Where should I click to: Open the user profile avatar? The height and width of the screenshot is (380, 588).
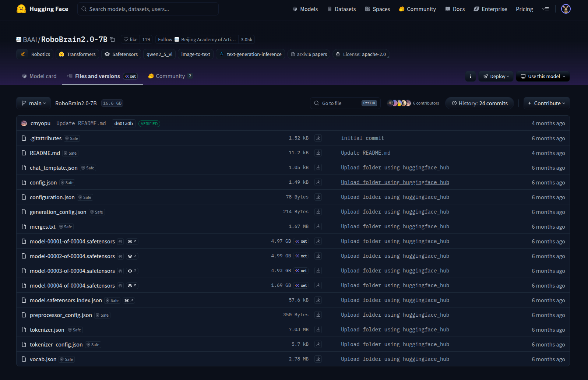pos(566,9)
